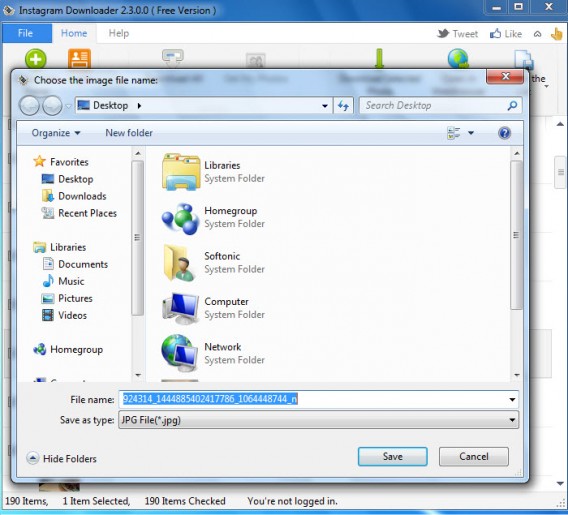This screenshot has width=568, height=515.
Task: Select the Network globe icon
Action: 180,353
